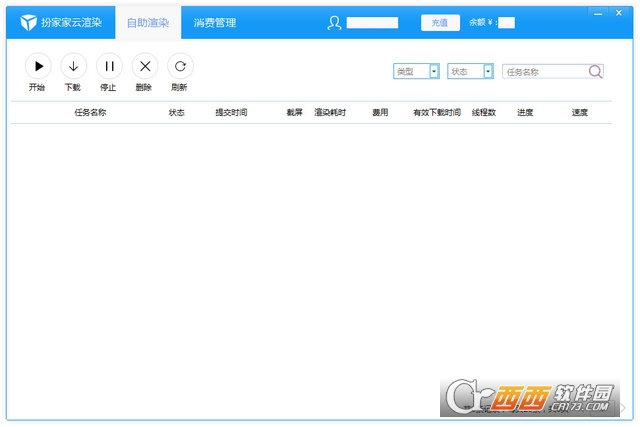The height and width of the screenshot is (427, 640).
Task: Click the 停止 pause icon
Action: pyautogui.click(x=109, y=66)
